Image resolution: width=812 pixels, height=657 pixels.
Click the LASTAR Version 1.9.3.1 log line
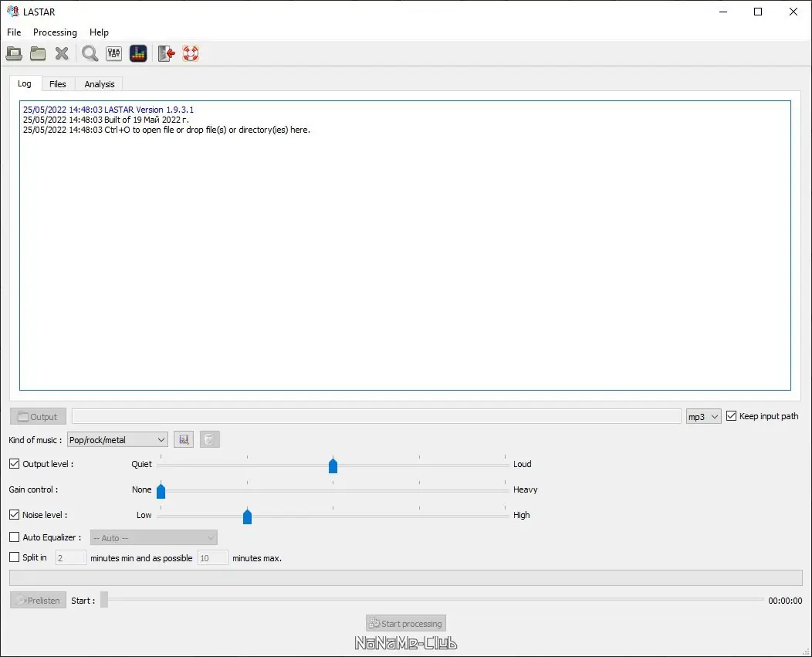tap(108, 110)
